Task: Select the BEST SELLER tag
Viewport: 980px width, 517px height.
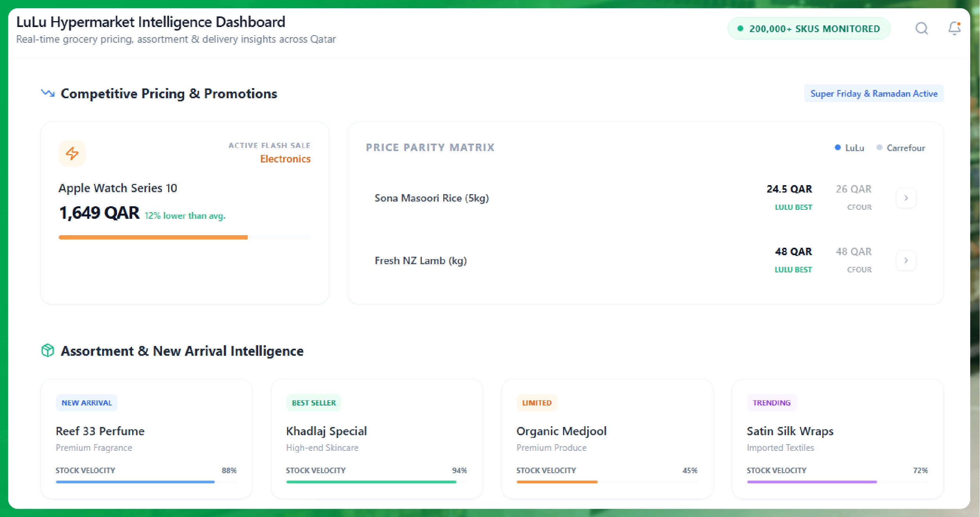Action: click(x=313, y=403)
